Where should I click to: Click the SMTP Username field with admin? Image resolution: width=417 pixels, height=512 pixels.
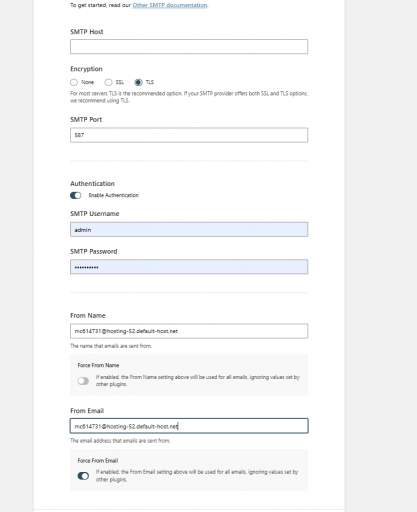coord(189,230)
